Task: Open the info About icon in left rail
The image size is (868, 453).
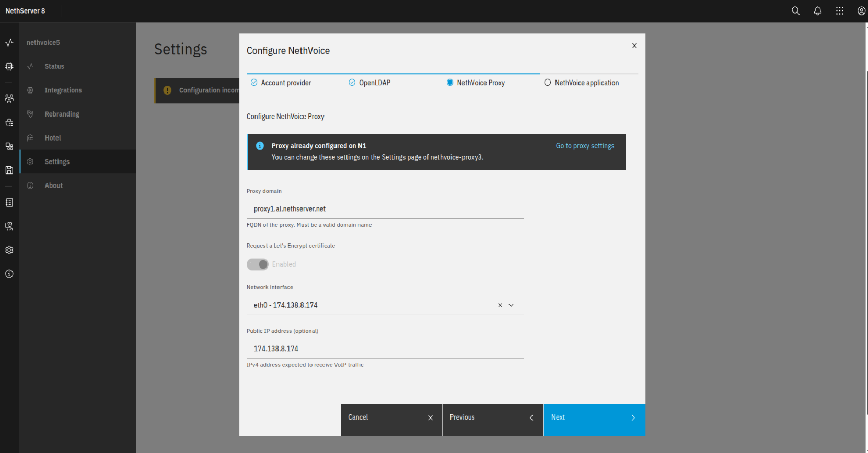Action: click(x=9, y=274)
